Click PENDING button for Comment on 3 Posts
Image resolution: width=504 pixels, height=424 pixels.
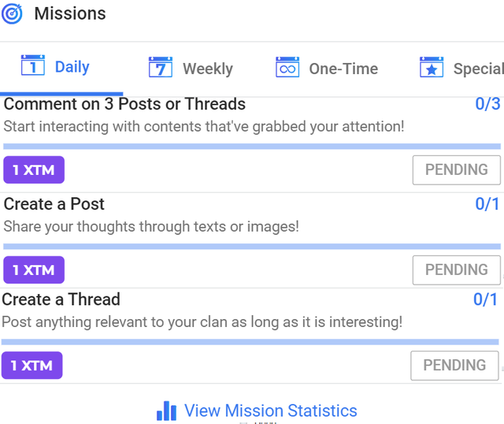[x=457, y=170]
